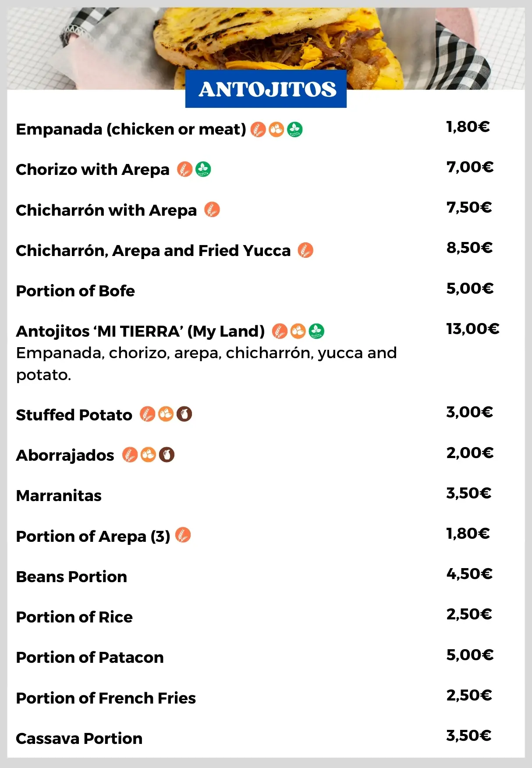
Task: Click the 4,50€ price of Beans Portion
Action: [469, 574]
